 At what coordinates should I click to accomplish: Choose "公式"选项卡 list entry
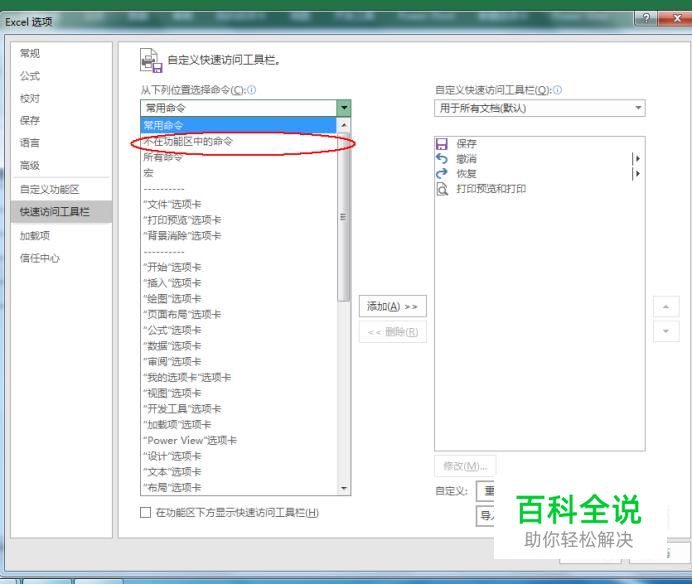point(239,330)
